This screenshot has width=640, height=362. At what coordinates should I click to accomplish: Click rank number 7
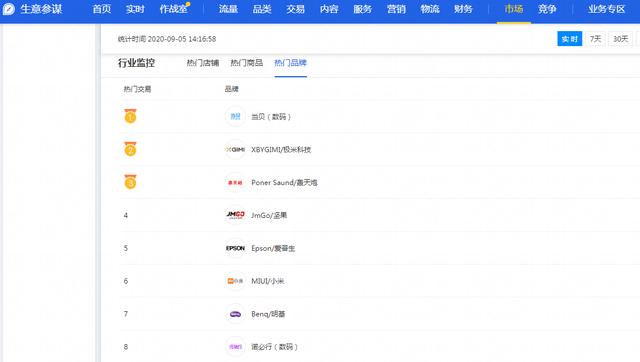[x=126, y=314]
